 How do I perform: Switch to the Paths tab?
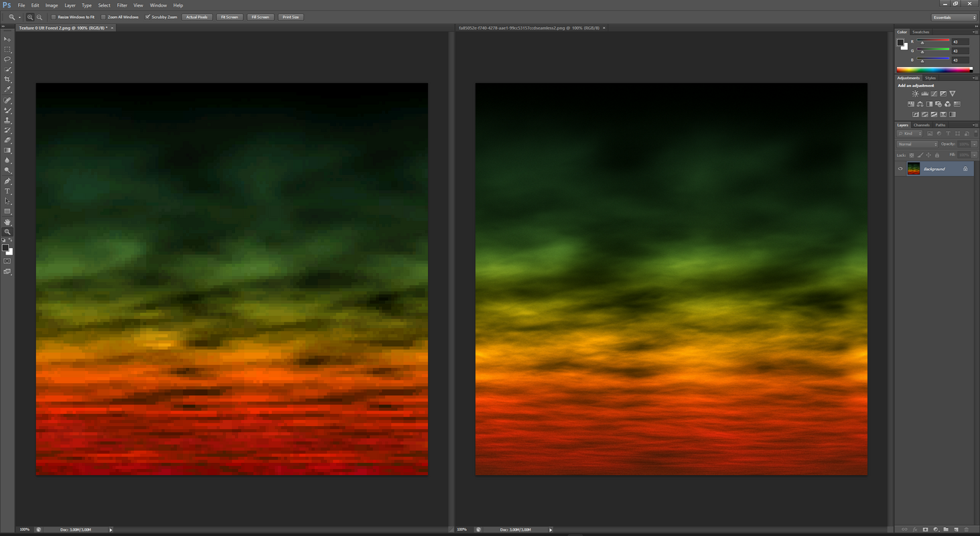point(940,125)
